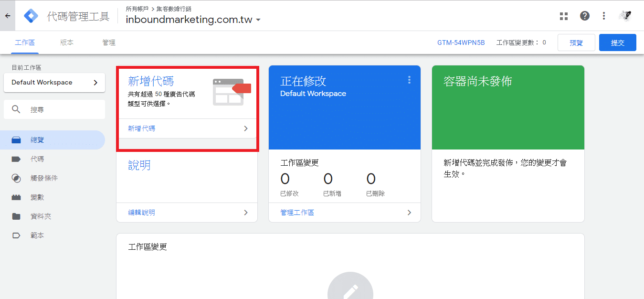Image resolution: width=644 pixels, height=299 pixels.
Task: Select the 範本 (Templates) sidebar icon
Action: pyautogui.click(x=15, y=235)
